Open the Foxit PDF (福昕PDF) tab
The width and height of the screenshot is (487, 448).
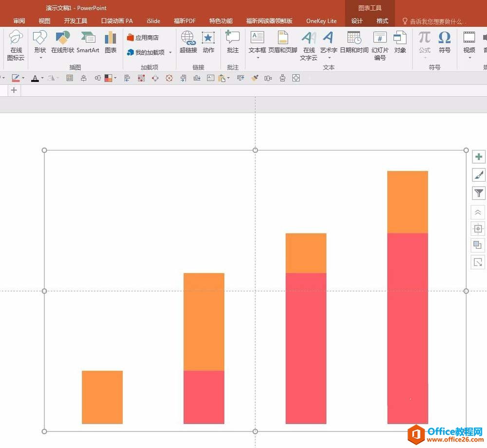pos(185,21)
